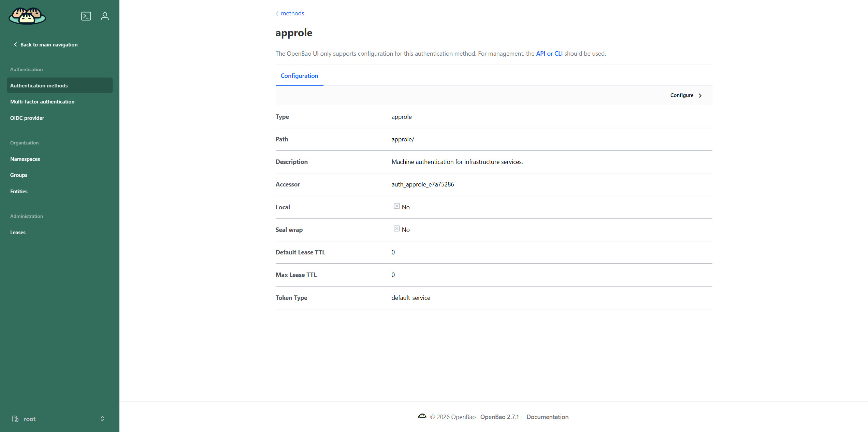Click the back chevron beside main navigation

tap(15, 44)
